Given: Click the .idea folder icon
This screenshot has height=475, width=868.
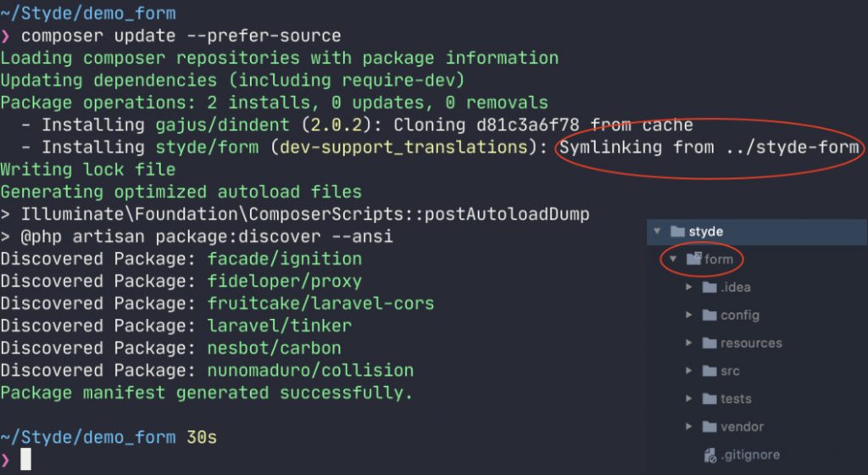Looking at the screenshot, I should point(709,288).
